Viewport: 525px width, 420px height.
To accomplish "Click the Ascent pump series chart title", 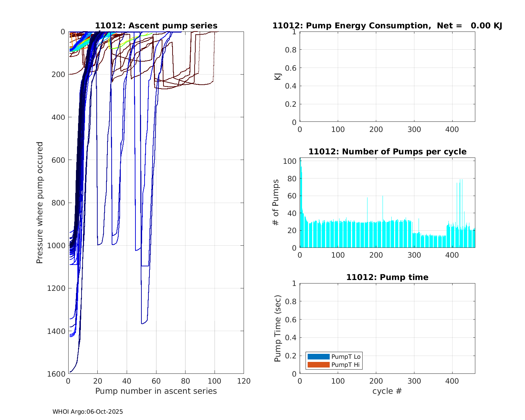I will click(x=156, y=26).
